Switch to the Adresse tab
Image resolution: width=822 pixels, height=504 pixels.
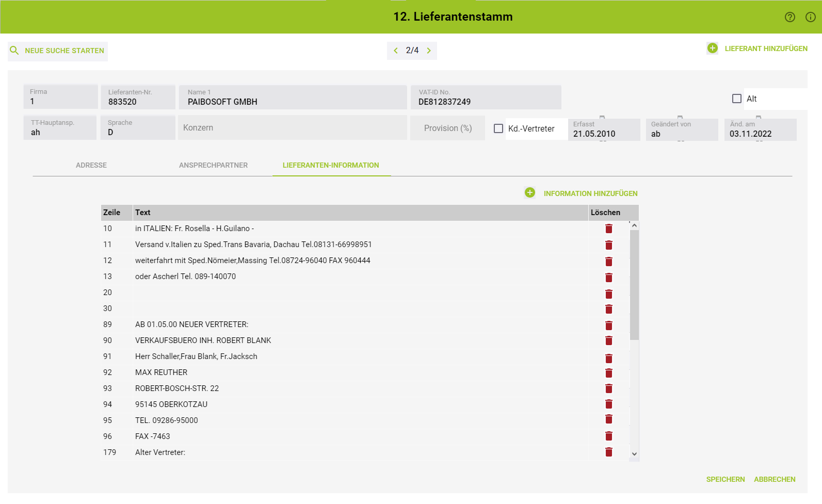pos(91,165)
